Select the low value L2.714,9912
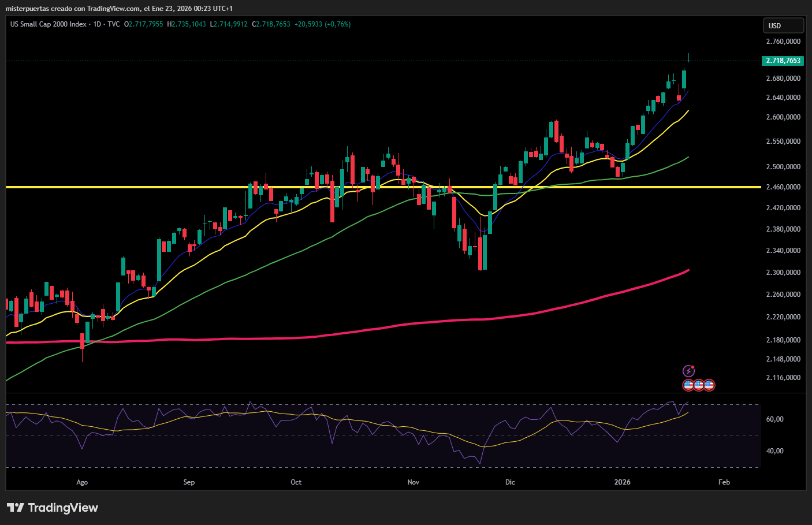Viewport: 812px width, 525px height. tap(229, 24)
